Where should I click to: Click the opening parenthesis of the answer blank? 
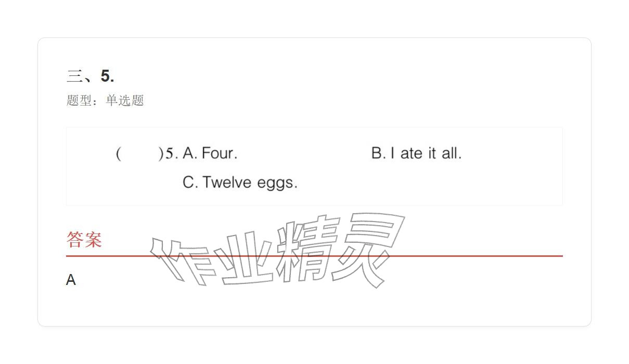tap(119, 153)
